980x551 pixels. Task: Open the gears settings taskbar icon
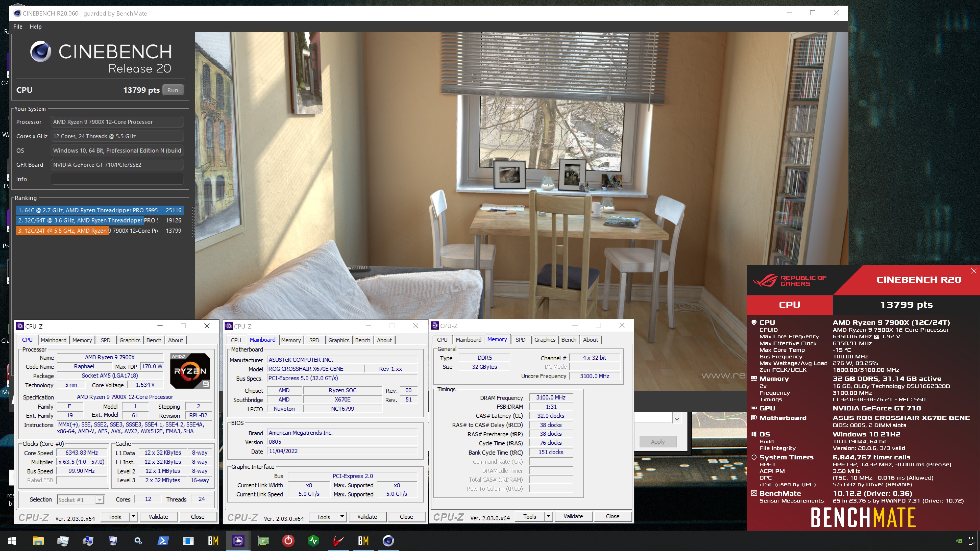point(138,541)
